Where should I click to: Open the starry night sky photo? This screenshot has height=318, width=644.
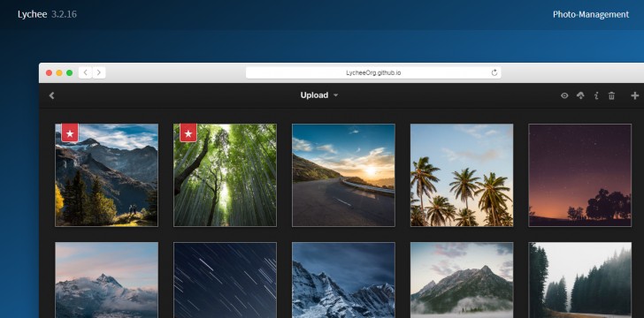[x=580, y=175]
